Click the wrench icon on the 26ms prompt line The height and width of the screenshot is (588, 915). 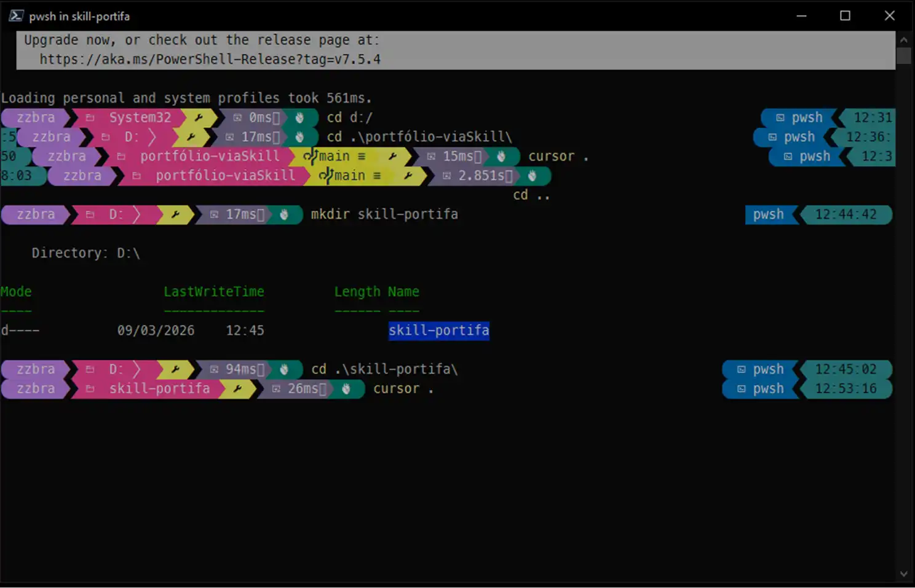pyautogui.click(x=237, y=389)
